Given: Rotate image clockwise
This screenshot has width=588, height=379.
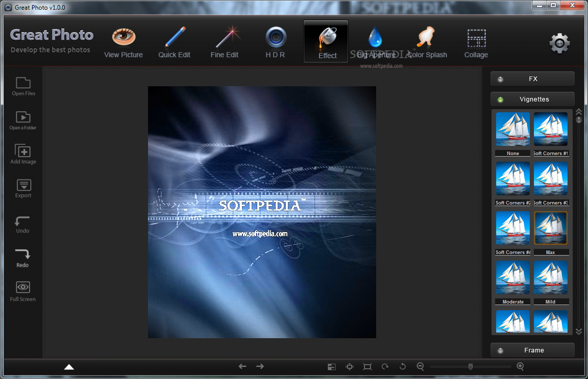Looking at the screenshot, I should 385,367.
